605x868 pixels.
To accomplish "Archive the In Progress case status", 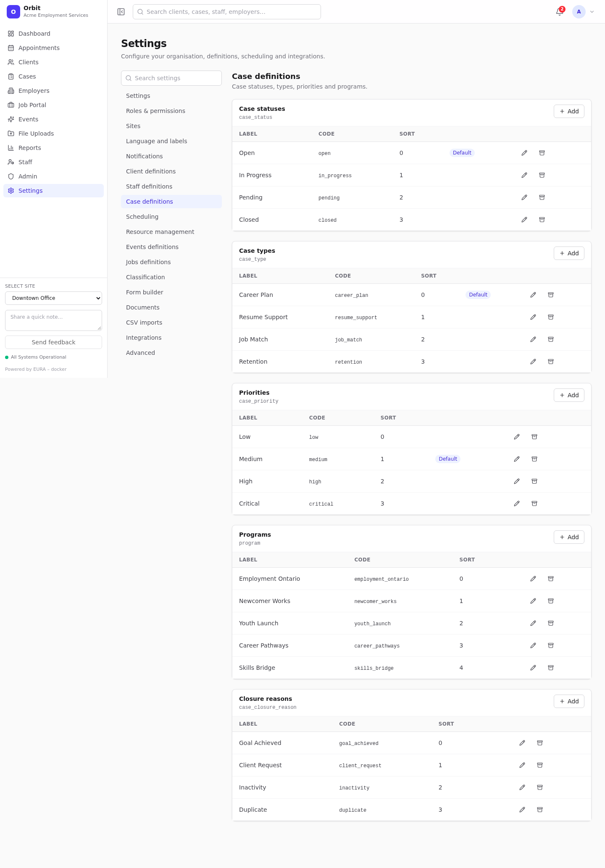I will pos(542,175).
